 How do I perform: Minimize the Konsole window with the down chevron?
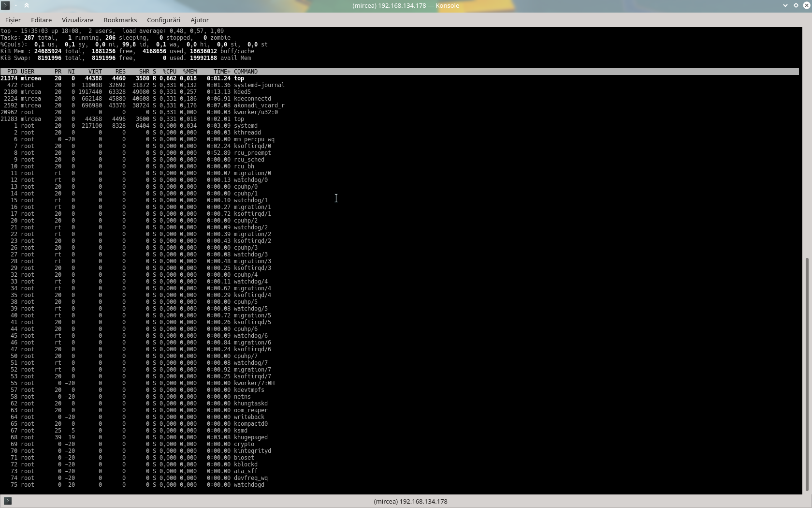pyautogui.click(x=785, y=5)
